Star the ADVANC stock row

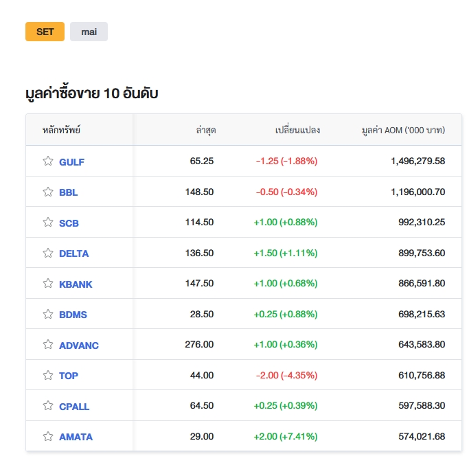[48, 345]
